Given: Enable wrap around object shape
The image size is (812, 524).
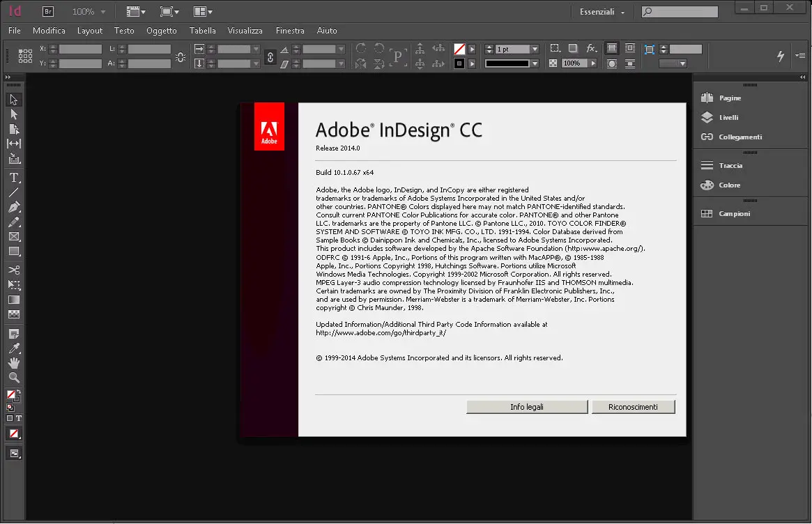Looking at the screenshot, I should [611, 63].
